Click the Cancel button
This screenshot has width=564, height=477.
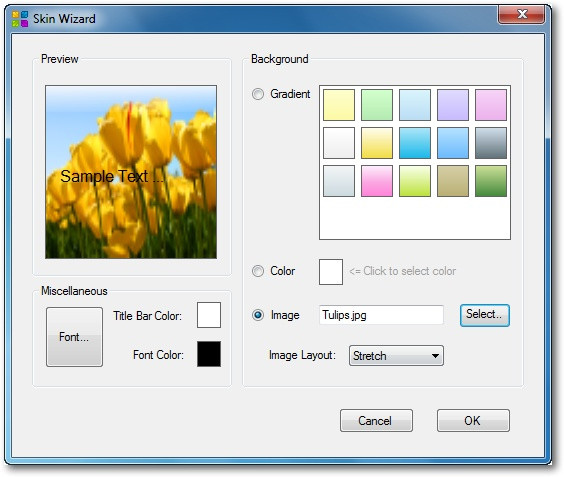click(376, 420)
